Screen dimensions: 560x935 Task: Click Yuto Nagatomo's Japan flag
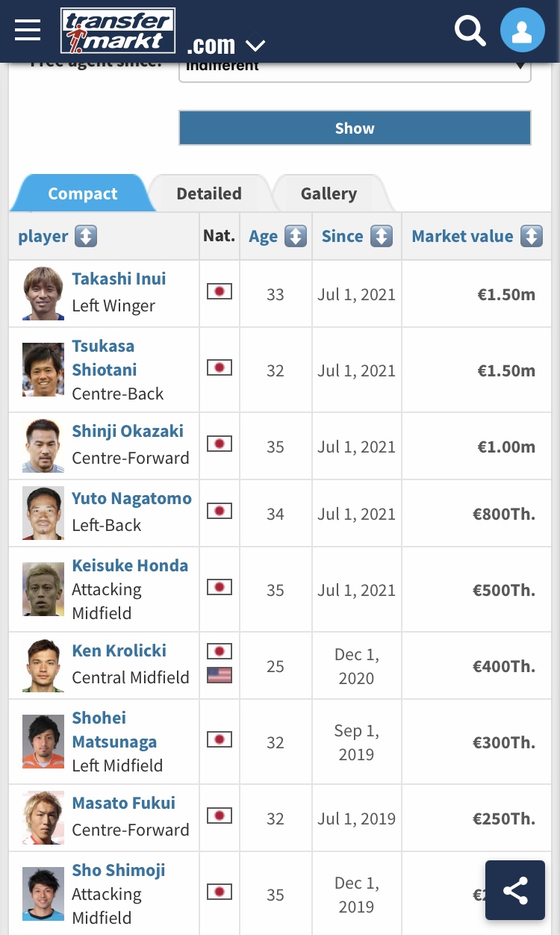[x=220, y=511]
